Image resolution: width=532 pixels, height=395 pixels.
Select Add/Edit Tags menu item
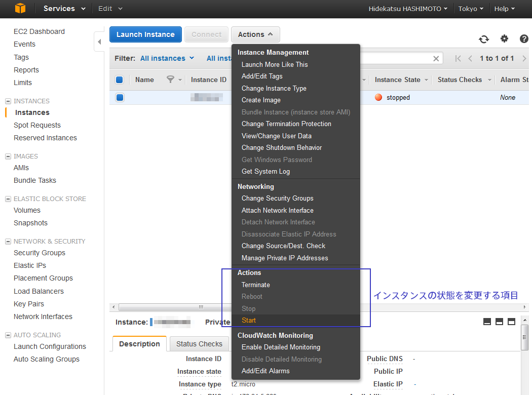pos(262,76)
